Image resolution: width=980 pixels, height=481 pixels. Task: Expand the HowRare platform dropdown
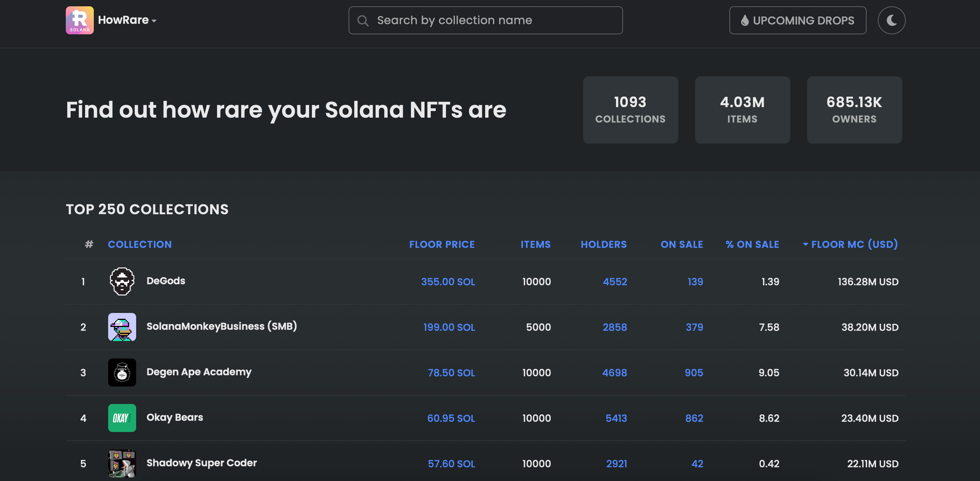tap(154, 20)
